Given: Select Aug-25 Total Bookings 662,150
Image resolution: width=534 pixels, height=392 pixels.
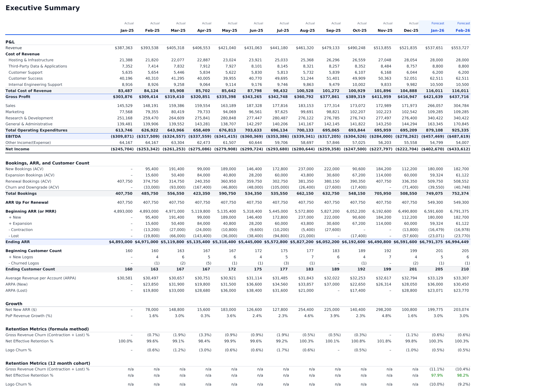Looking at the screenshot, I should (305, 194).
